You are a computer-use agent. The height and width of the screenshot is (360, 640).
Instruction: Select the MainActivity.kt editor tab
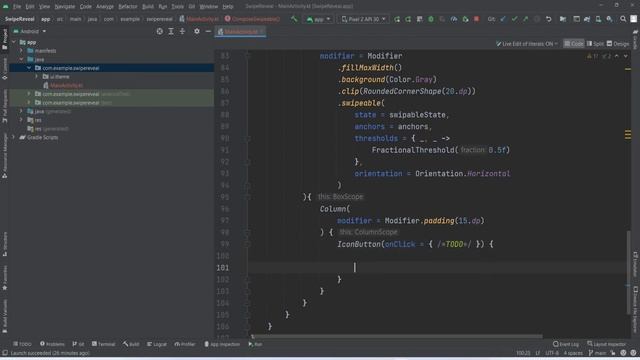pos(241,31)
